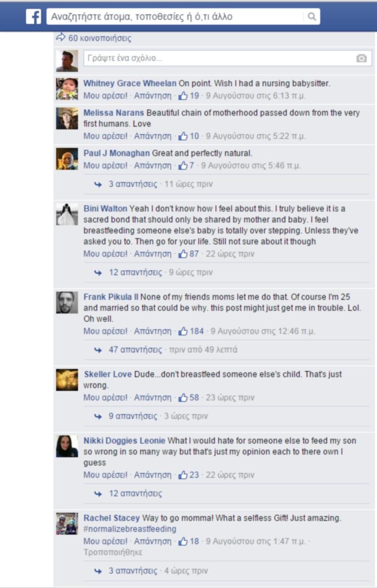This screenshot has height=588, width=377.
Task: Click camera icon in comment box
Action: (x=361, y=58)
